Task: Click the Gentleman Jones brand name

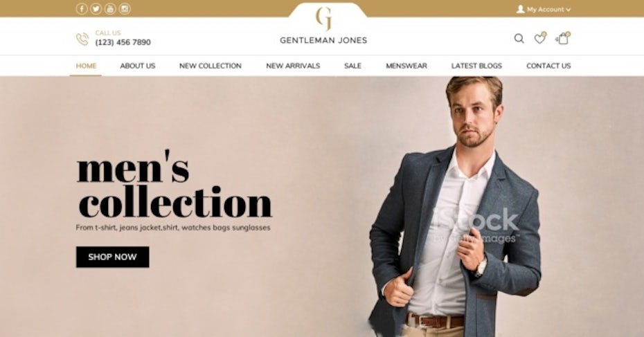Action: (x=323, y=40)
